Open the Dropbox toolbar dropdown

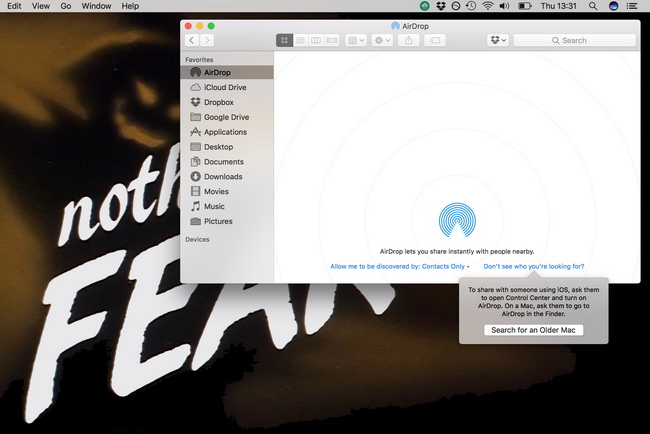coord(498,40)
